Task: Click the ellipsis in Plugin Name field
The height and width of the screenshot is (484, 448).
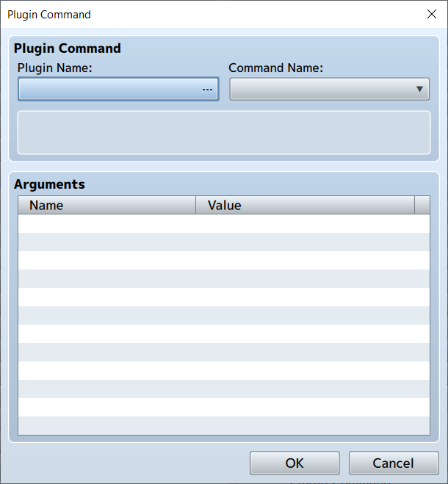Action: coord(207,89)
